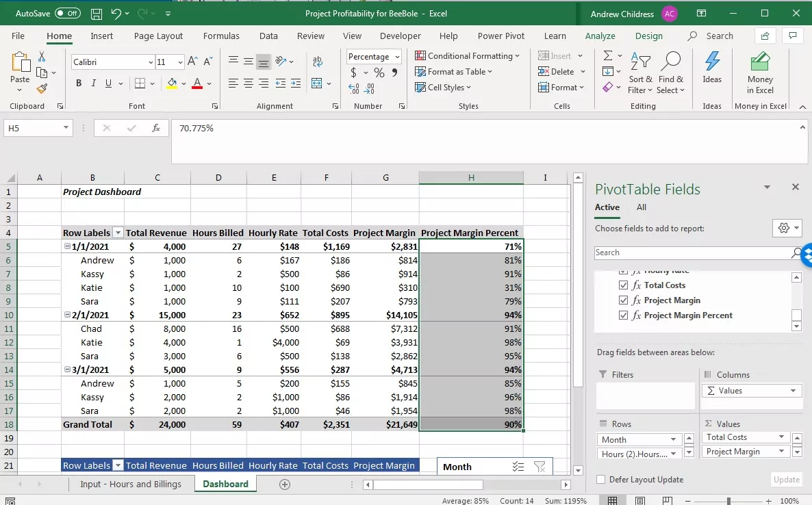The height and width of the screenshot is (505, 812).
Task: Click the Update button in PivotTable pane
Action: click(x=786, y=480)
